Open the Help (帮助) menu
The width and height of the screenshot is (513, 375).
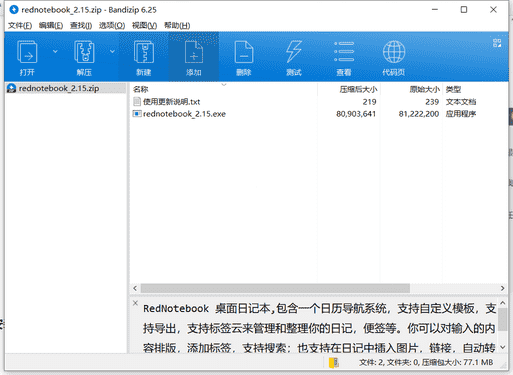177,25
